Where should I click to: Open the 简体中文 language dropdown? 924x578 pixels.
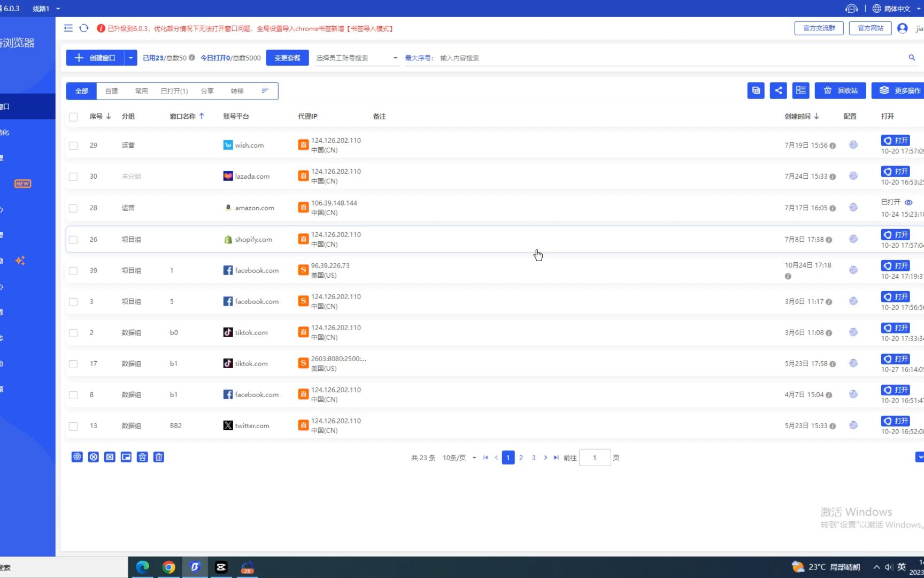point(896,9)
